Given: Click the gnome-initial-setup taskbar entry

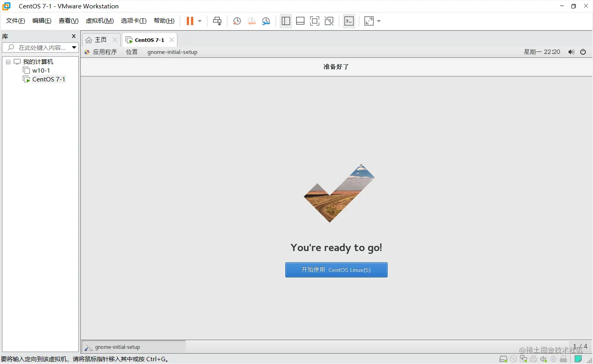Looking at the screenshot, I should tap(134, 347).
